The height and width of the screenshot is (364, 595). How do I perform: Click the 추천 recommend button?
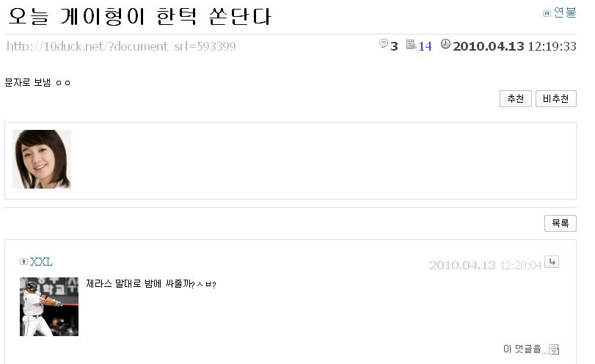point(515,98)
